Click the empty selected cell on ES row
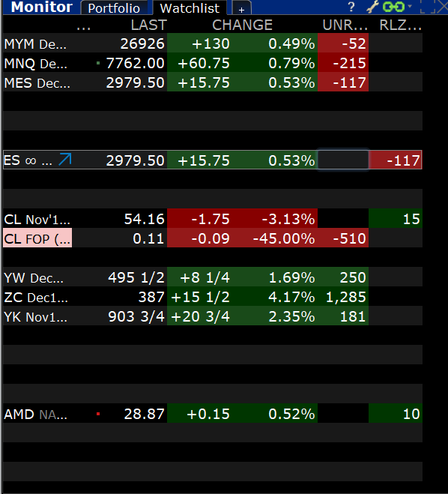Viewport: 448px width, 494px height. (x=343, y=160)
